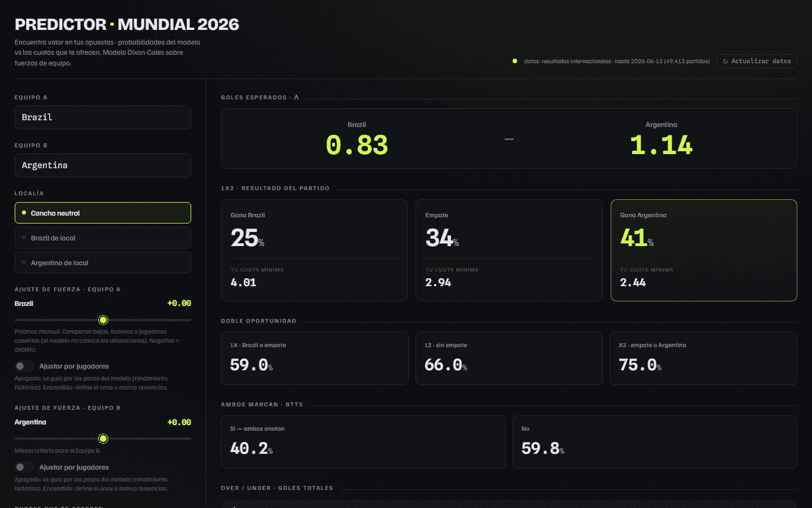Click Argentina adjustment value +0.00

179,422
